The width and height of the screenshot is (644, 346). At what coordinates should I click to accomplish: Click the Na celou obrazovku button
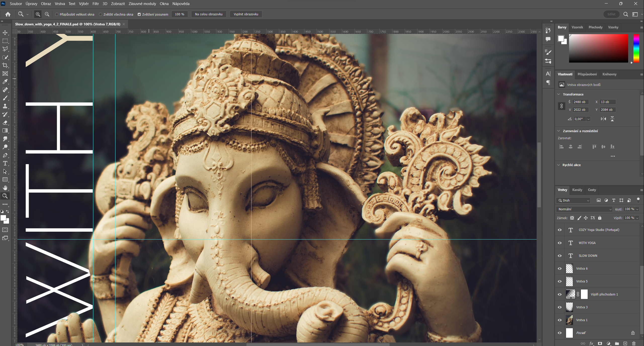click(208, 14)
